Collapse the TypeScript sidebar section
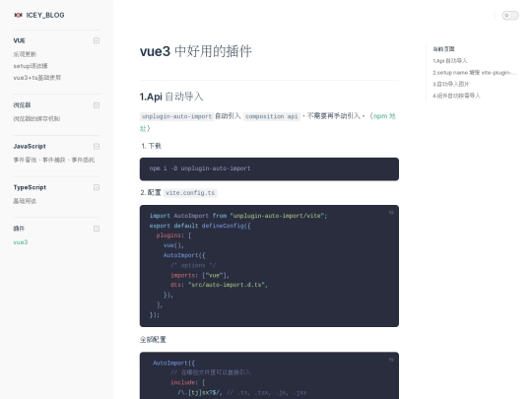This screenshot has height=399, width=532. pyautogui.click(x=97, y=187)
